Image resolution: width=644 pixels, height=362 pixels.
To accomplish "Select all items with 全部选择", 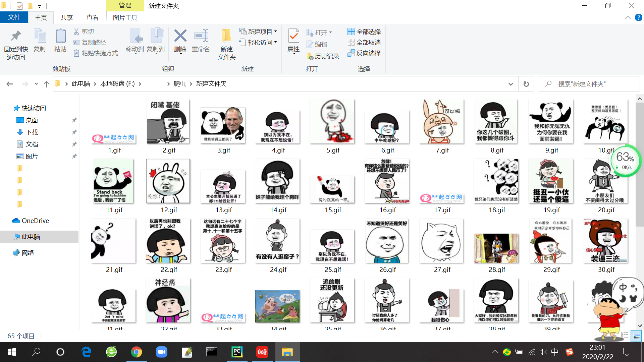I will [x=365, y=32].
